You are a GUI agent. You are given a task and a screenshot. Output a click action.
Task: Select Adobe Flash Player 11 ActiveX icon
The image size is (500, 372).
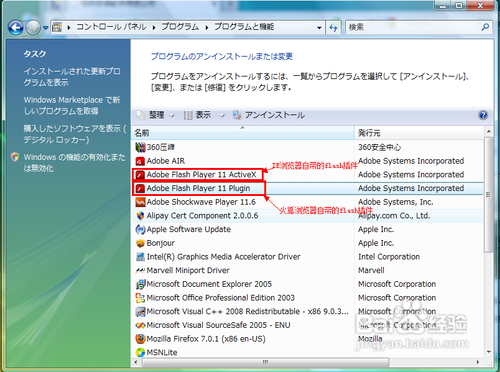point(140,175)
